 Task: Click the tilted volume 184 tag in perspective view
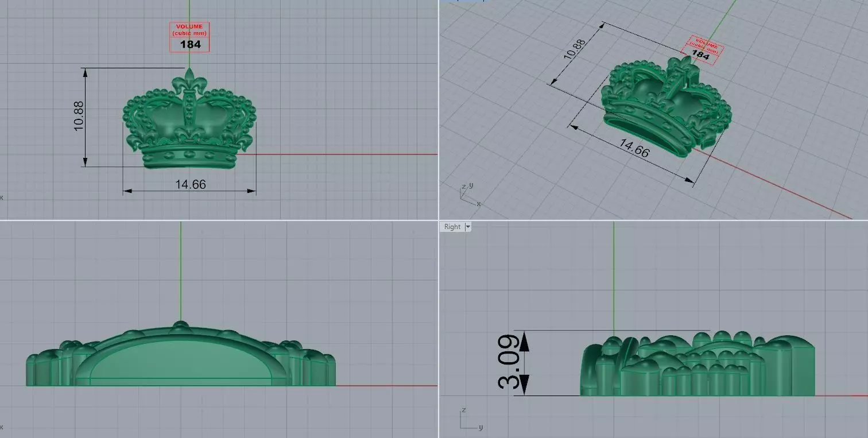702,51
